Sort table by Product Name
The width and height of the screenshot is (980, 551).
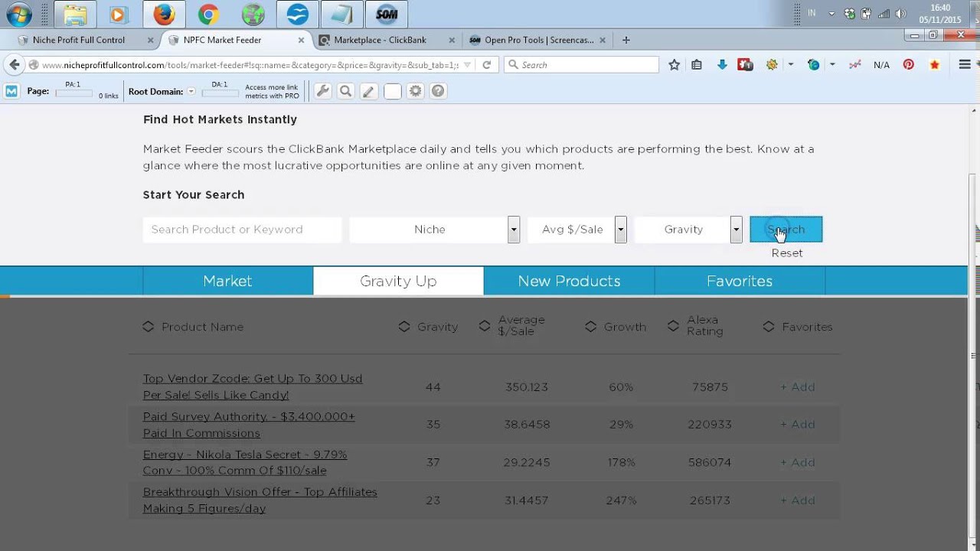193,327
